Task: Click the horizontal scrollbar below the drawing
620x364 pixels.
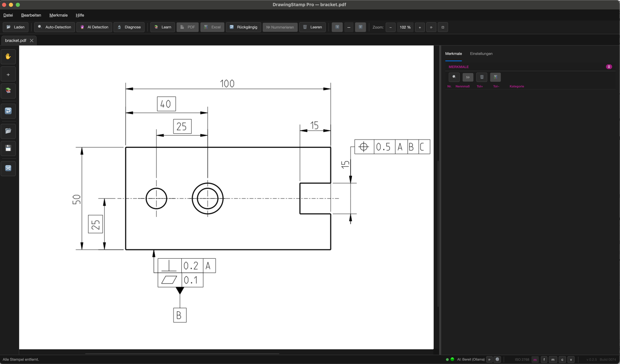Action: 182,354
